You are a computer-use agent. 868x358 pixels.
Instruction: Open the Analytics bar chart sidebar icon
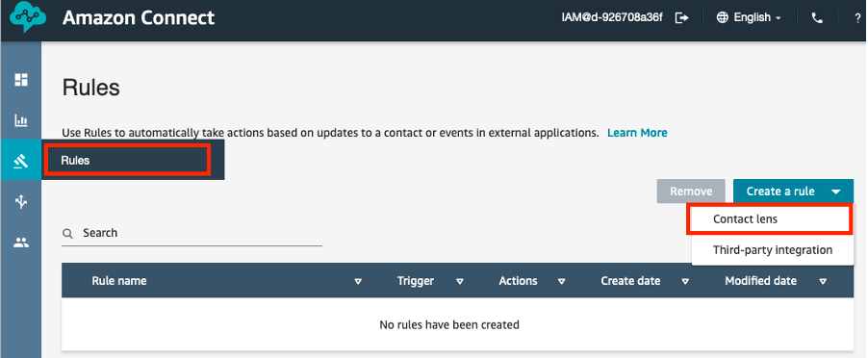(21, 120)
